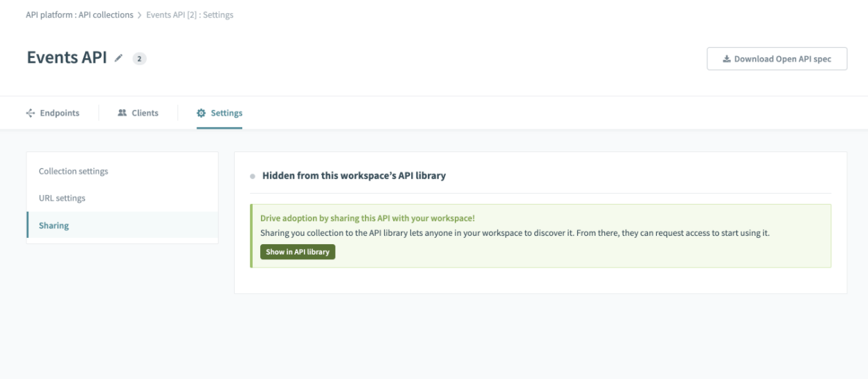
Task: Select Sharing in the sidebar
Action: tap(122, 225)
